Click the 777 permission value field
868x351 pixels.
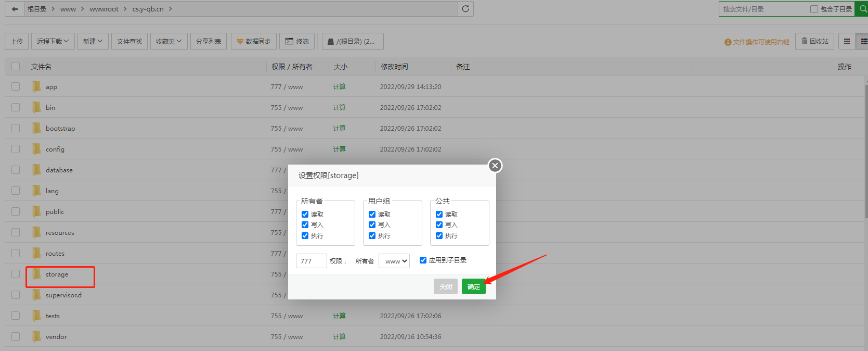(312, 261)
